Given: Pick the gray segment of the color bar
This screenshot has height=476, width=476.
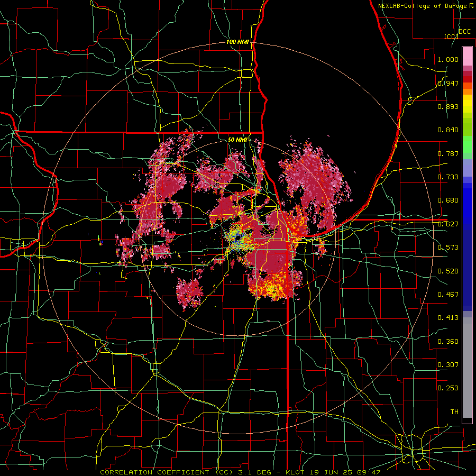Looking at the screenshot, I should coord(467,368).
